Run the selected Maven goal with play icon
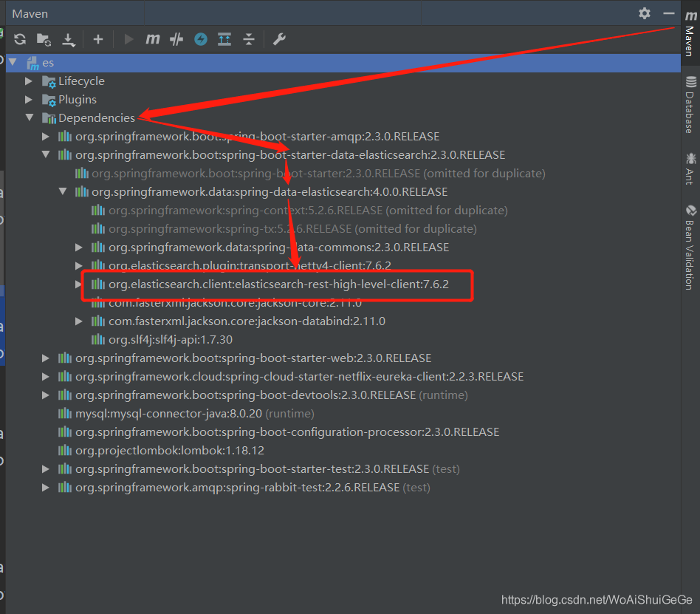Viewport: 700px width, 614px height. 128,39
